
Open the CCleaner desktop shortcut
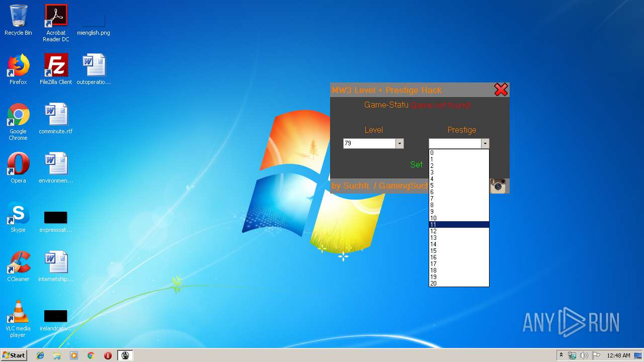(x=18, y=266)
